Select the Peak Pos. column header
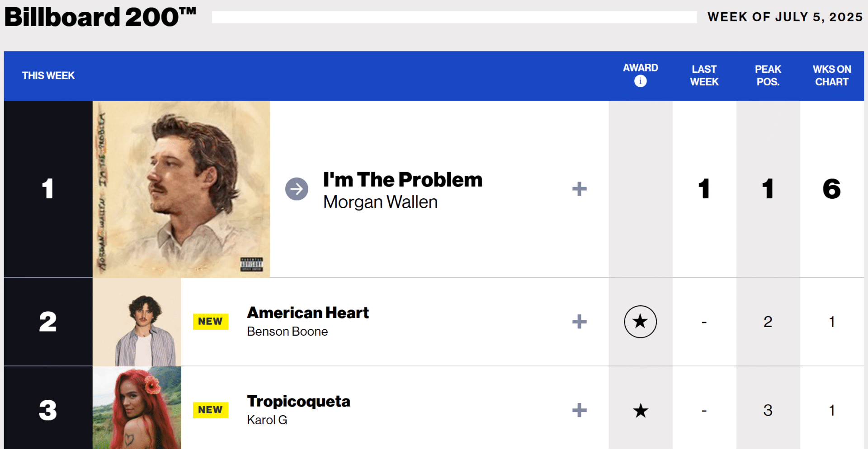Viewport: 868px width, 449px height. click(768, 75)
